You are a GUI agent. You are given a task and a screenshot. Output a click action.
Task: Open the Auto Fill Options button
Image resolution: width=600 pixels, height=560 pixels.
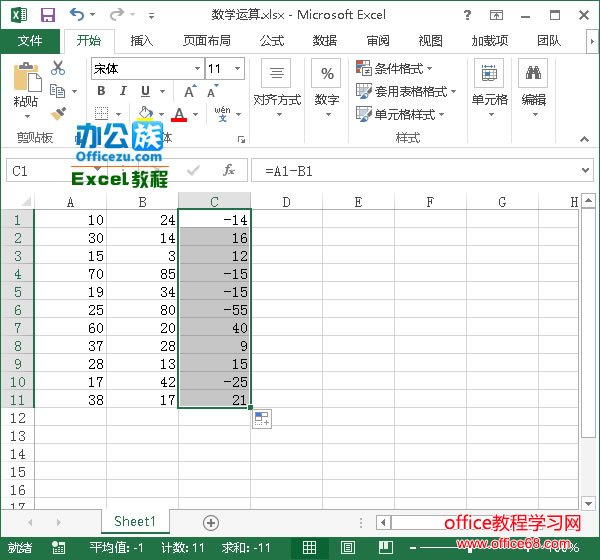[262, 419]
